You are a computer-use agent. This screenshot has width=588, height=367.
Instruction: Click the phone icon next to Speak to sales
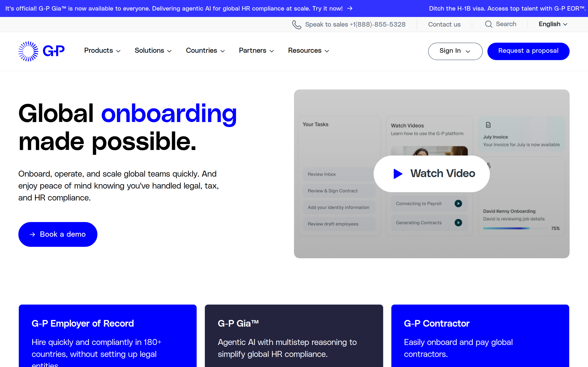tap(297, 25)
